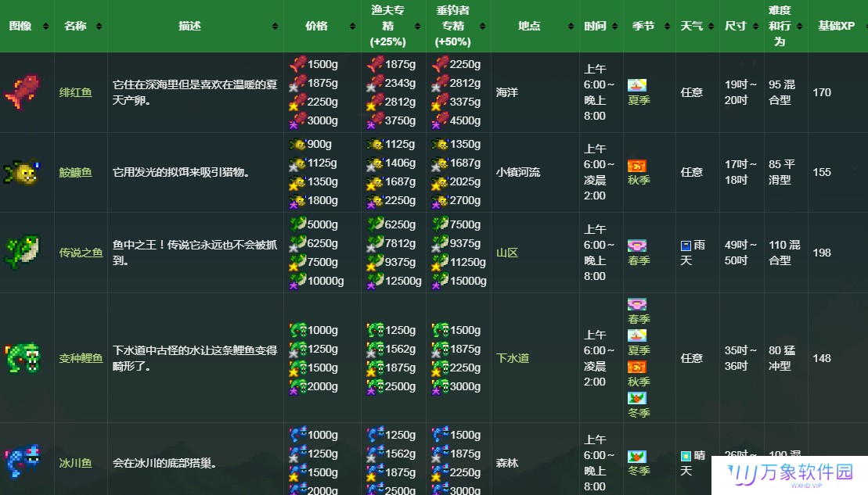Click the 10000g price of 传说之鱼
The height and width of the screenshot is (495, 868).
(326, 281)
